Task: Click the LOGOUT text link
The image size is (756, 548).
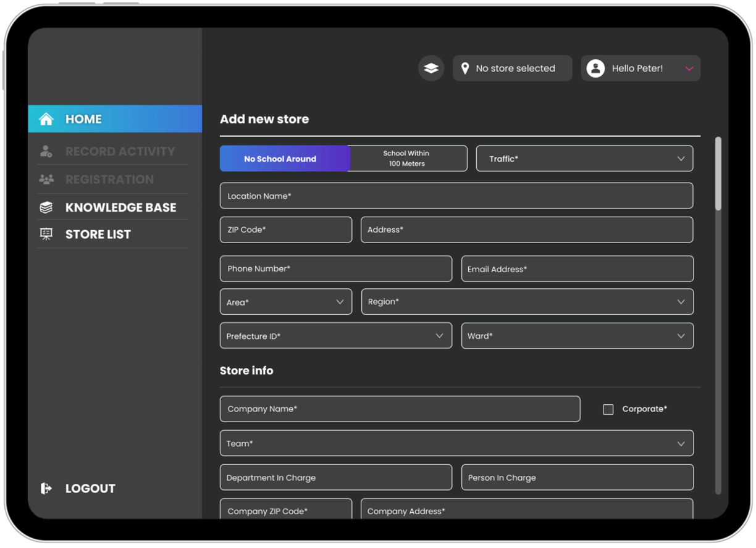Action: 90,488
